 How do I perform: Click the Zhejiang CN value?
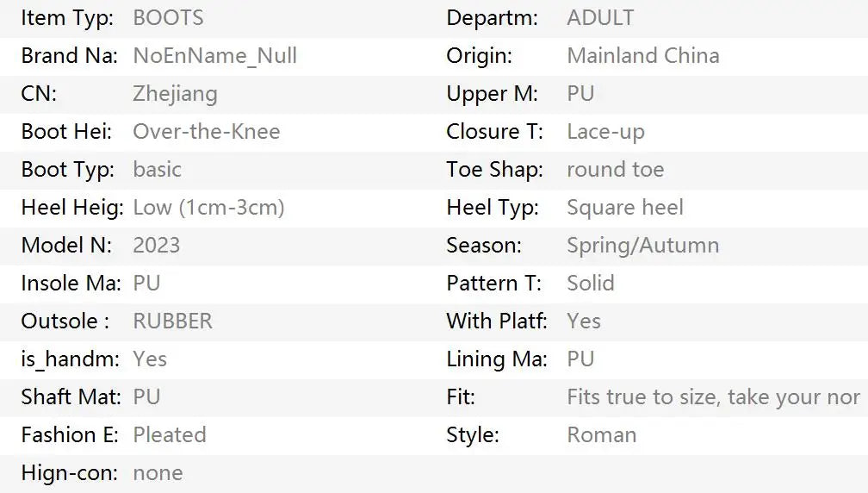click(x=175, y=94)
